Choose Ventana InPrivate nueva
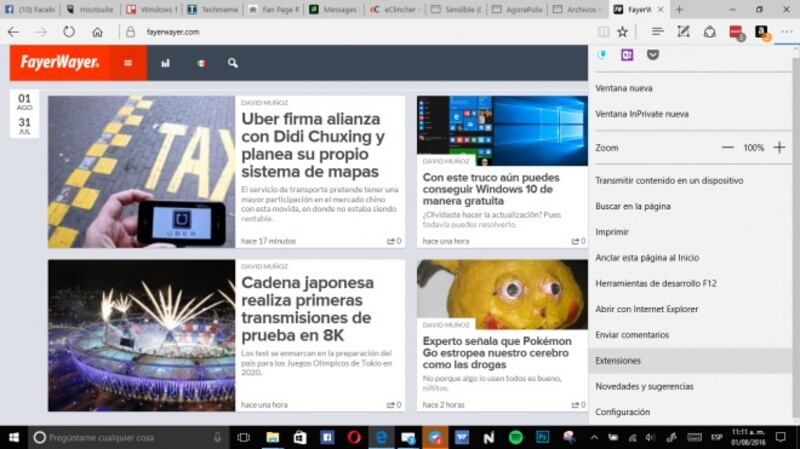 tap(641, 114)
